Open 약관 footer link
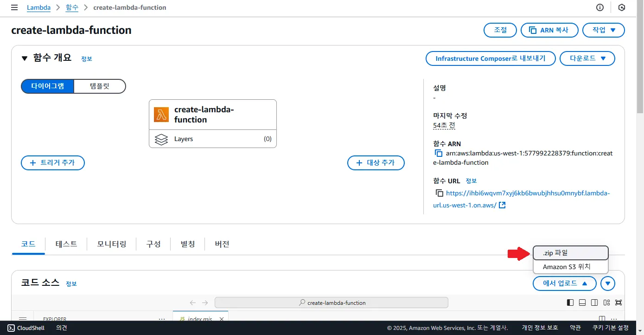 click(575, 328)
